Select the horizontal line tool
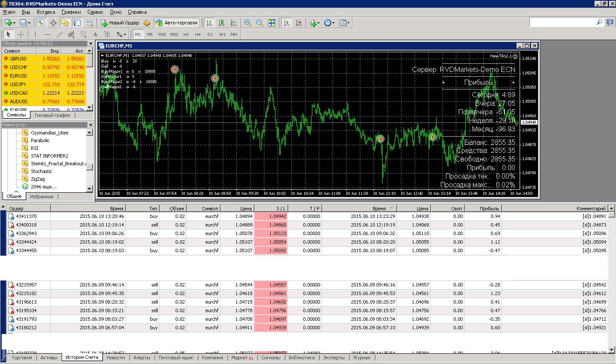 [48, 34]
